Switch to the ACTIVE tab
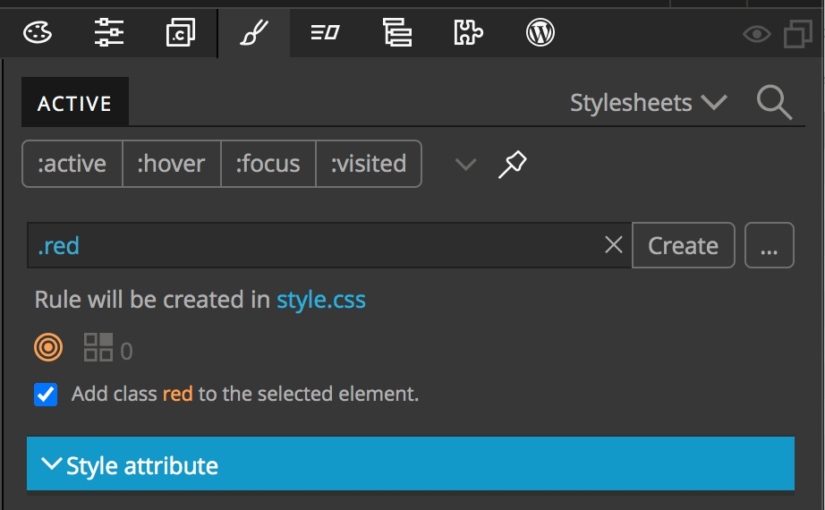The image size is (825, 510). (x=75, y=102)
